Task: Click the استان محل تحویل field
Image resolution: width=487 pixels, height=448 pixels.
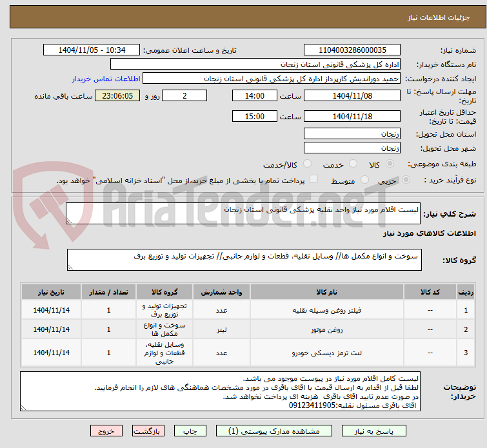Action: (352, 134)
